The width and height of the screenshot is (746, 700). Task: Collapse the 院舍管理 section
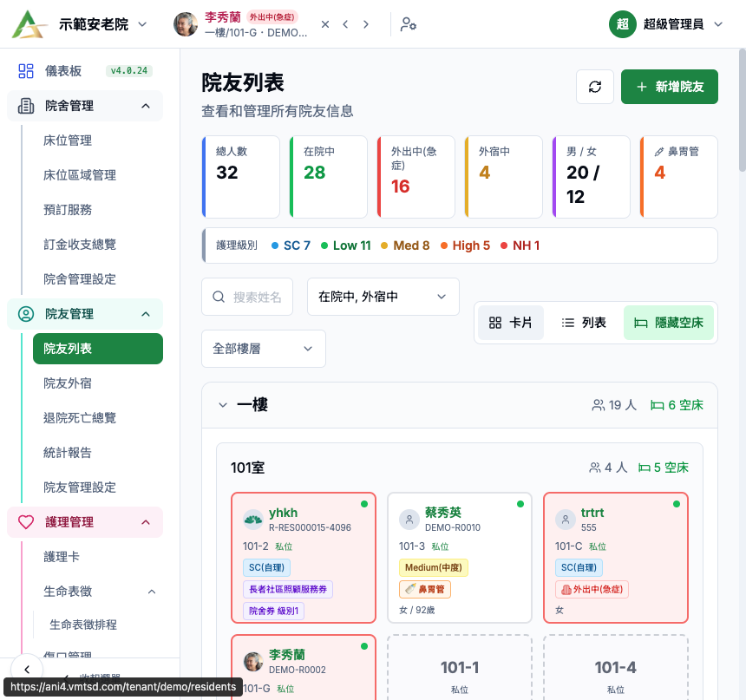pos(146,106)
